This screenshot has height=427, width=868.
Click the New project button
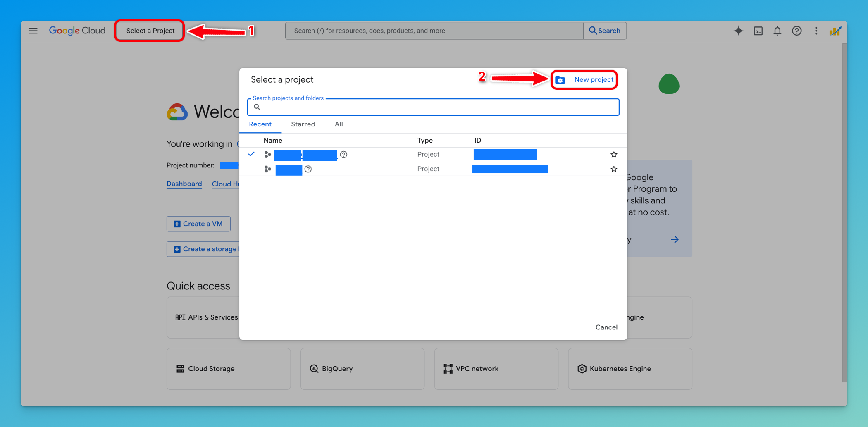tap(584, 79)
